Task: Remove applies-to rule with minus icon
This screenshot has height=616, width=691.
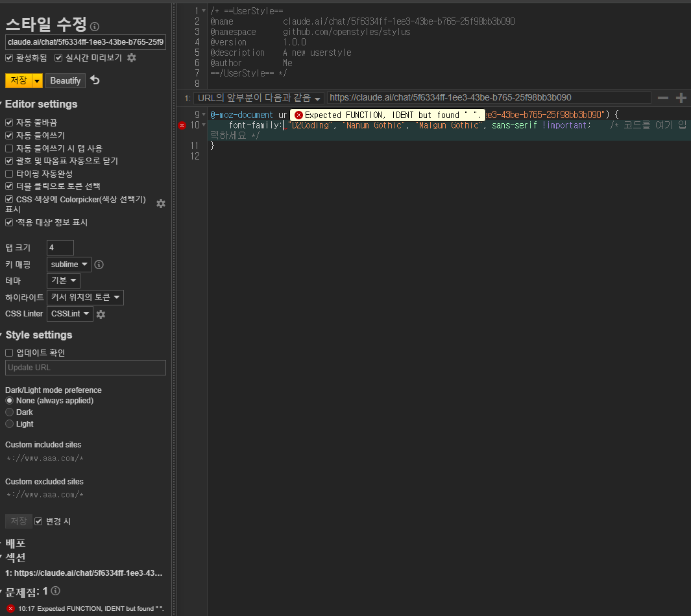Action: coord(663,98)
